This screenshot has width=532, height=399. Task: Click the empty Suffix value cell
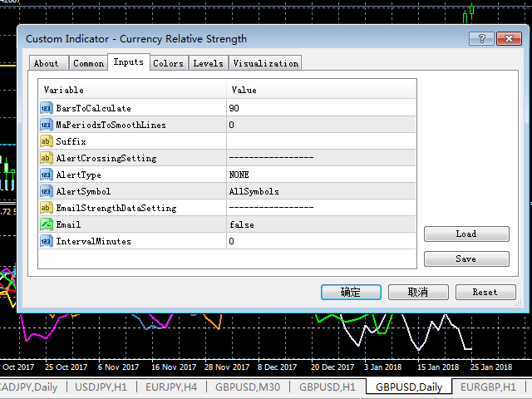pyautogui.click(x=321, y=141)
